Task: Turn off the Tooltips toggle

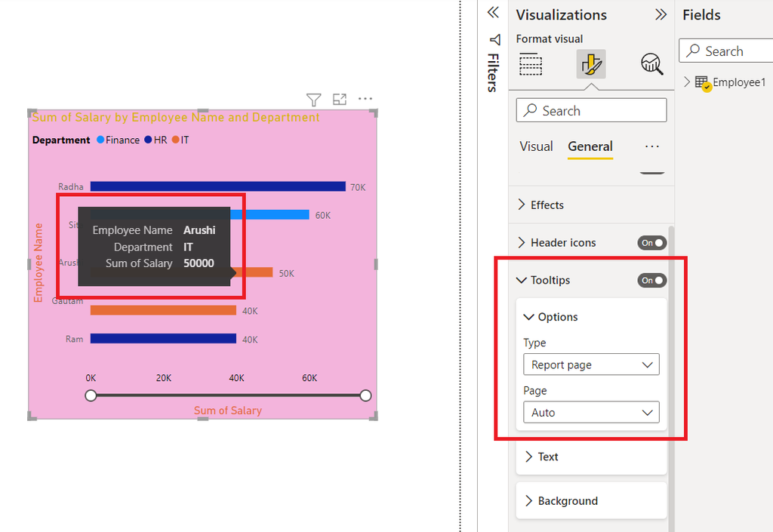Action: (651, 280)
